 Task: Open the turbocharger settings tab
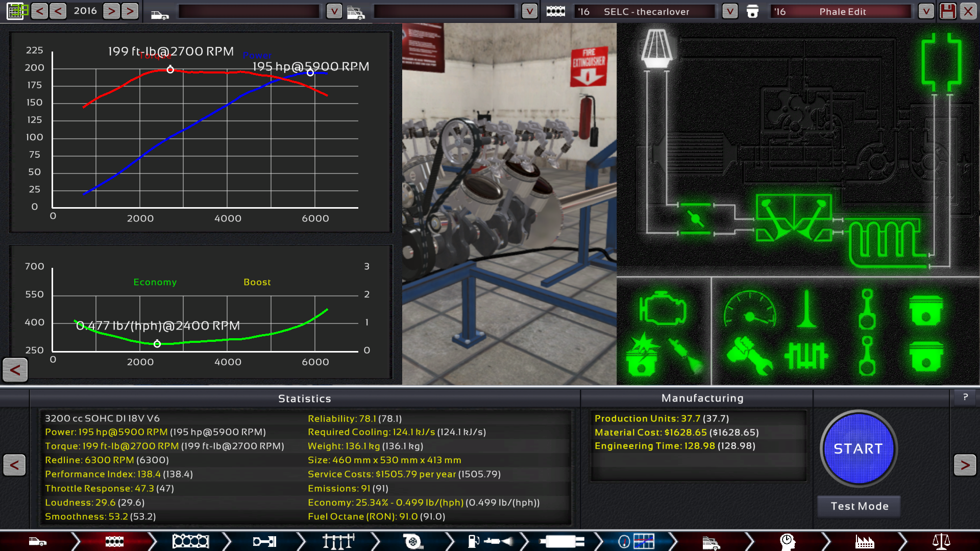click(x=412, y=541)
